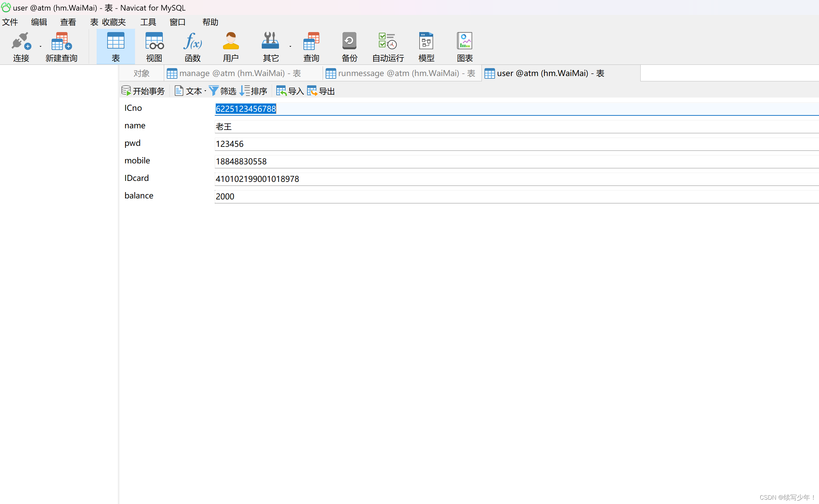Open the Backup (备份) toolbar icon
This screenshot has width=819, height=504.
click(349, 46)
